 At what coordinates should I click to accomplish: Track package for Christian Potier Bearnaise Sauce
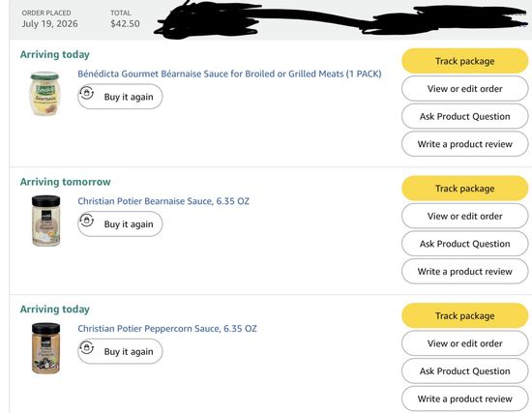465,189
